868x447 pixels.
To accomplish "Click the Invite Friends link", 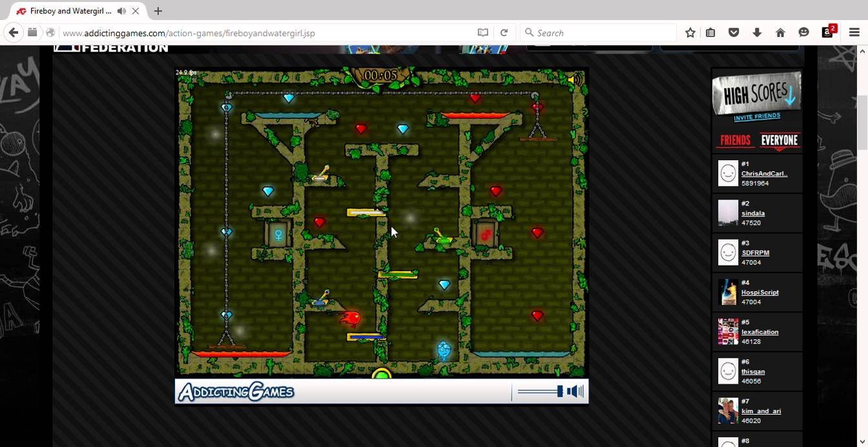I will (757, 117).
